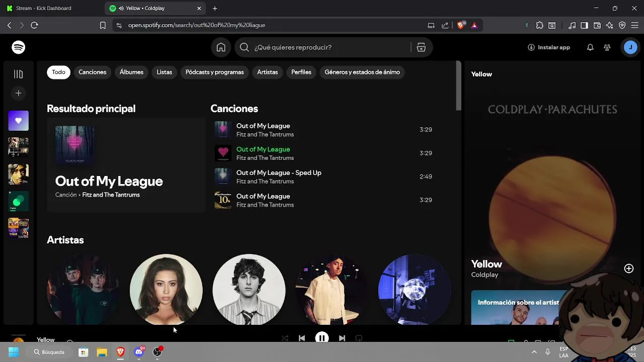This screenshot has height=362, width=644.
Task: Click the Instalar app button
Action: (x=548, y=47)
